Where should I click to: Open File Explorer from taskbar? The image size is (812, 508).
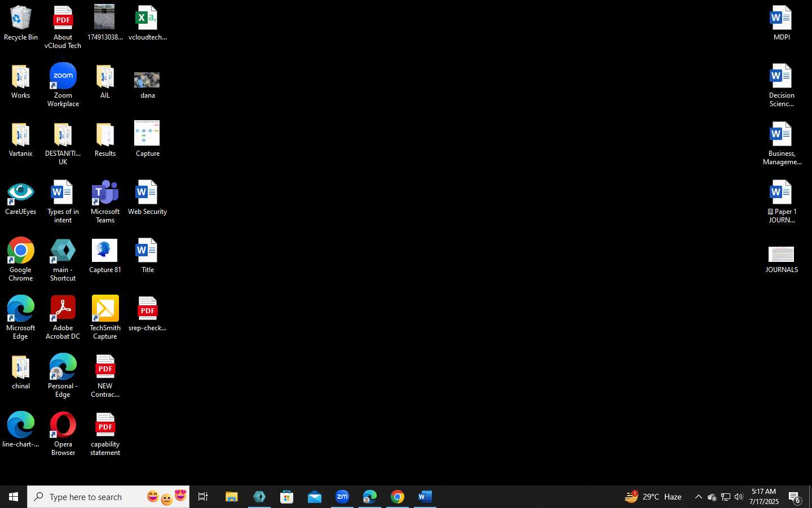tap(231, 497)
